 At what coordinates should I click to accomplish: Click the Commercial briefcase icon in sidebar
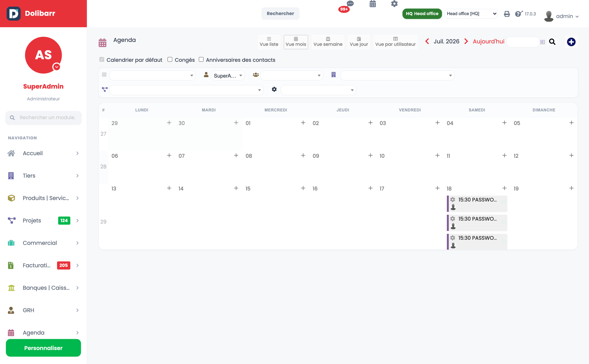tap(11, 243)
